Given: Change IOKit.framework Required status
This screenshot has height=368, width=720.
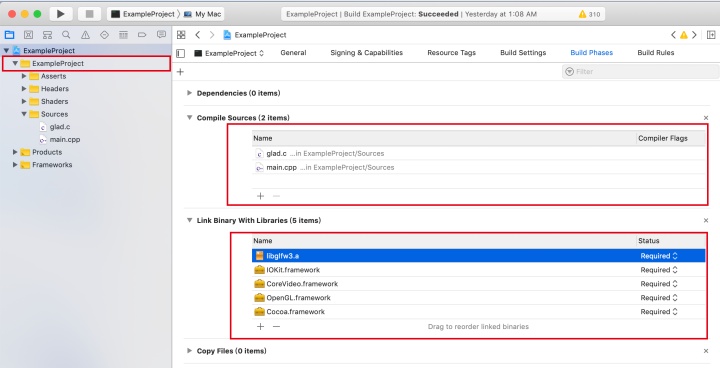Looking at the screenshot, I should pos(659,270).
